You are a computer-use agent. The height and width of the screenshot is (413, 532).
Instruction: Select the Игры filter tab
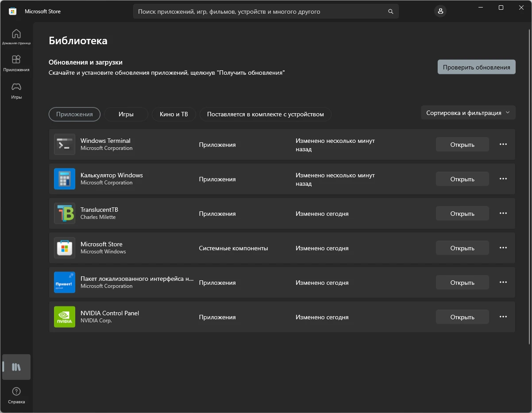126,114
